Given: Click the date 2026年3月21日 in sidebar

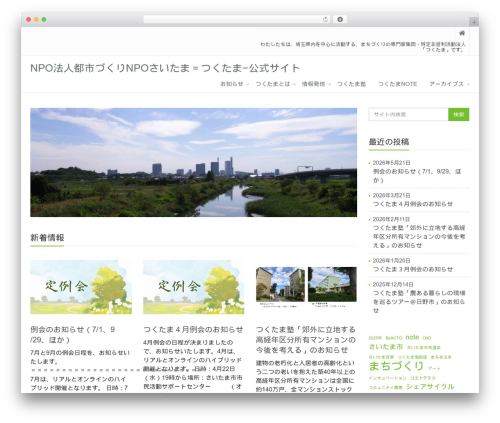Looking at the screenshot, I should click(391, 195).
